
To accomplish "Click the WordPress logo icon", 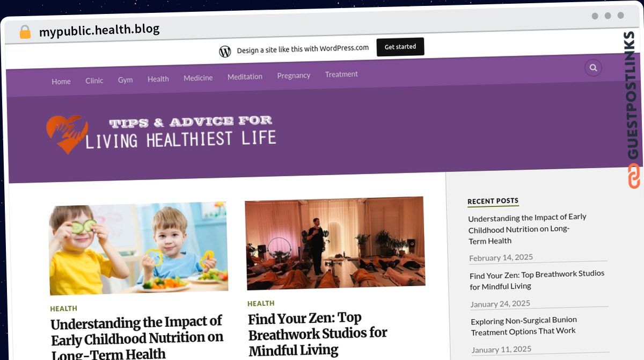I will [x=225, y=52].
